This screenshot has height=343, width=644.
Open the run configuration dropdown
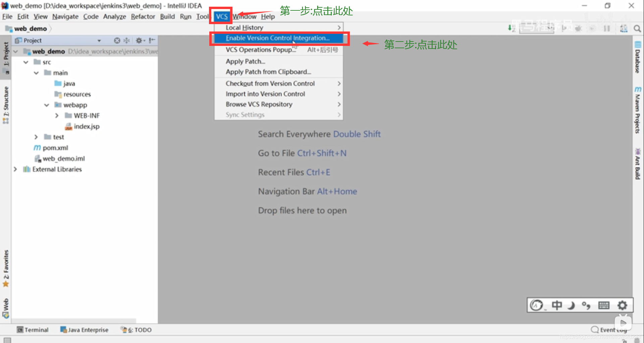[537, 28]
